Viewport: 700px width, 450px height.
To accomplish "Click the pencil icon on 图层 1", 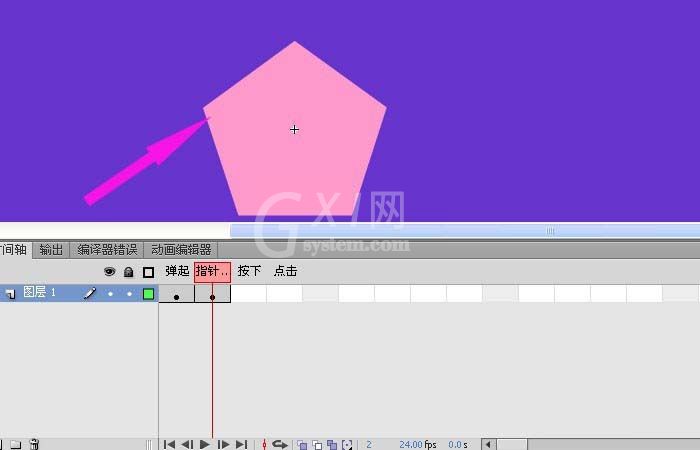I will (x=90, y=293).
